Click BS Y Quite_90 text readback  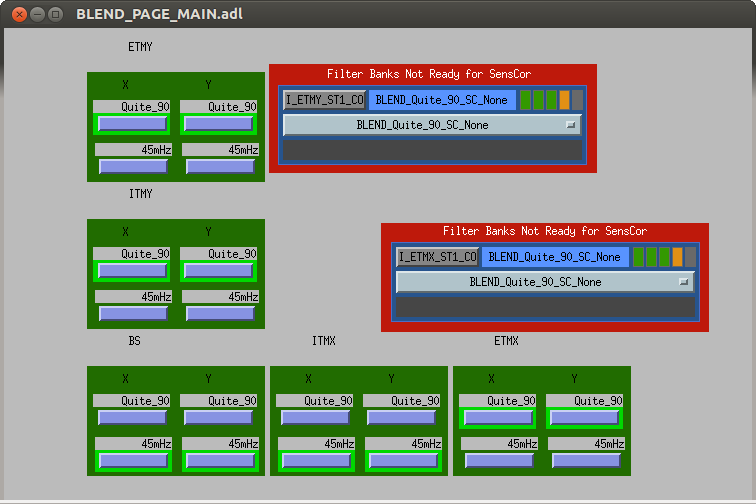point(218,401)
